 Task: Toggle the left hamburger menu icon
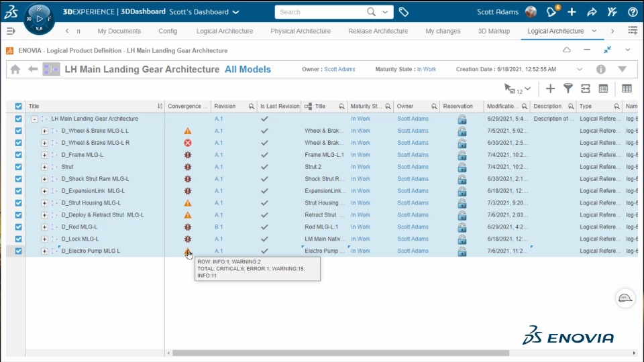click(11, 31)
